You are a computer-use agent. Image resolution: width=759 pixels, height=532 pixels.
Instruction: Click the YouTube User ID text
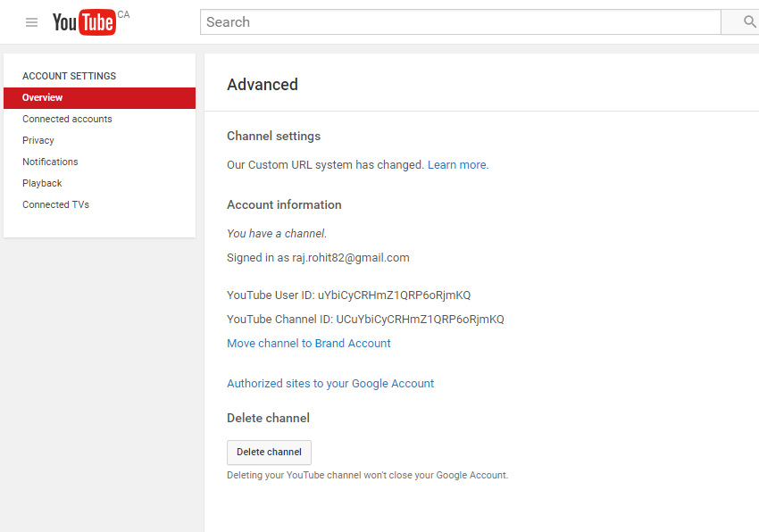coord(348,295)
